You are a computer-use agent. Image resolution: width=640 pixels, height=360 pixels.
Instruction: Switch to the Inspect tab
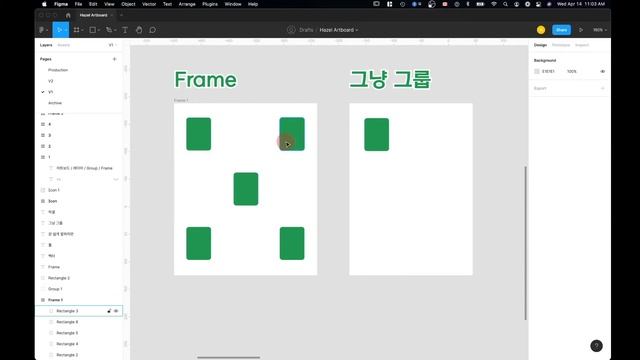582,45
